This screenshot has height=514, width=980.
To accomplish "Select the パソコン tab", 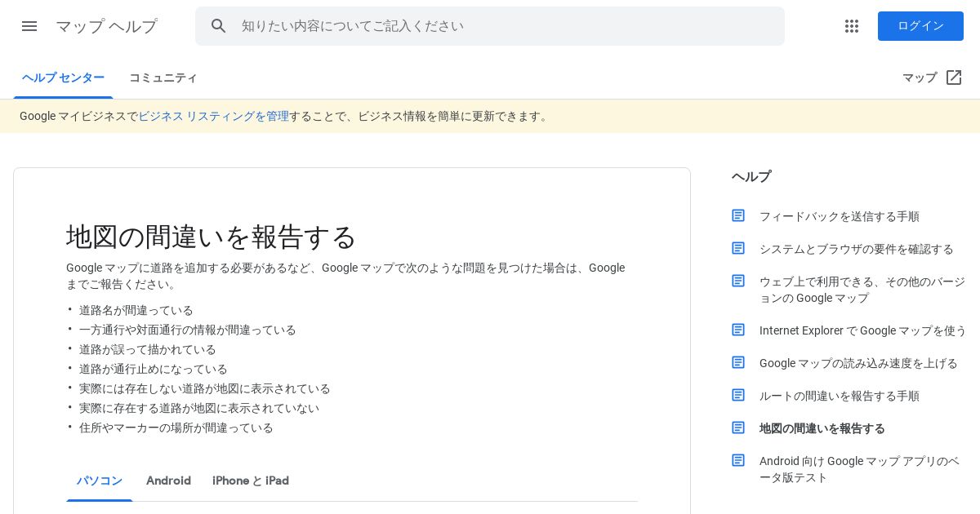I will coord(100,481).
